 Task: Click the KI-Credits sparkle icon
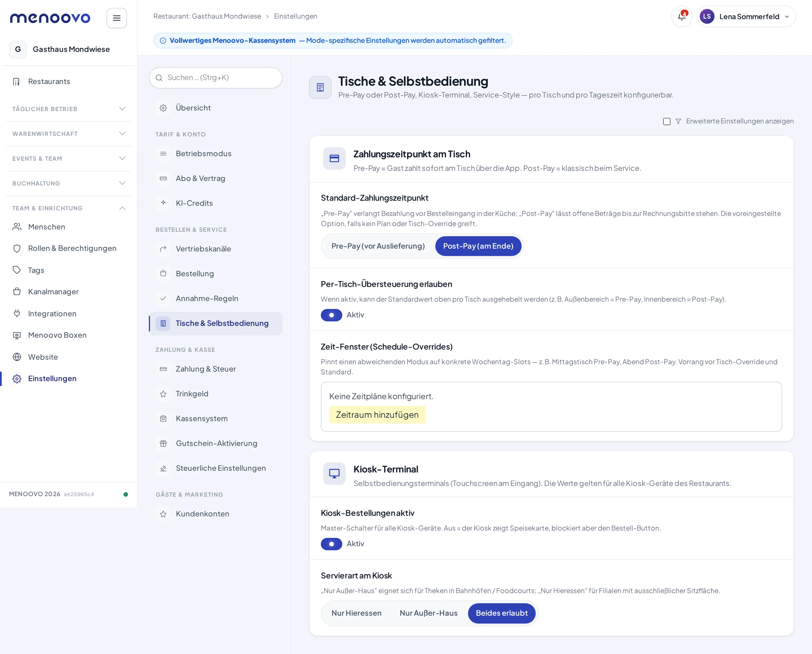[163, 203]
